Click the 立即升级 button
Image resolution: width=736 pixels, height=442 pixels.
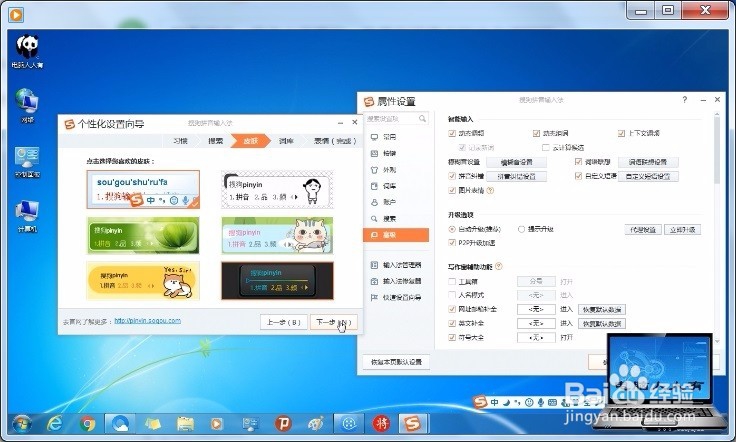point(682,230)
